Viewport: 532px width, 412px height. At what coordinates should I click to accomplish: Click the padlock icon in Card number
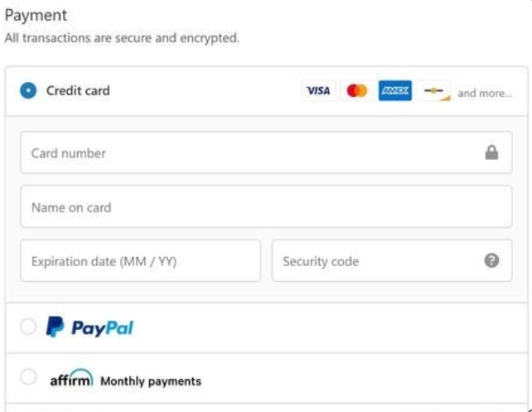pyautogui.click(x=491, y=153)
